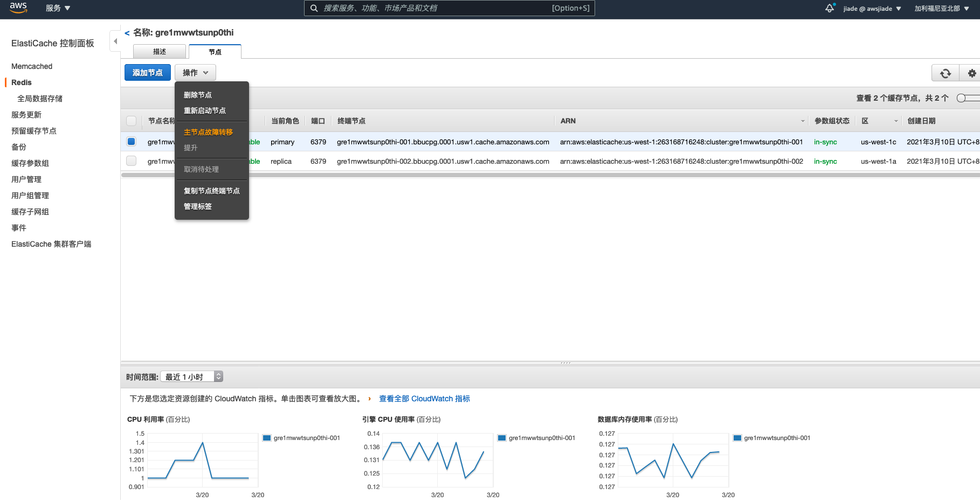This screenshot has height=502, width=980.
Task: Open the 服务 menu in the top bar
Action: pos(58,8)
